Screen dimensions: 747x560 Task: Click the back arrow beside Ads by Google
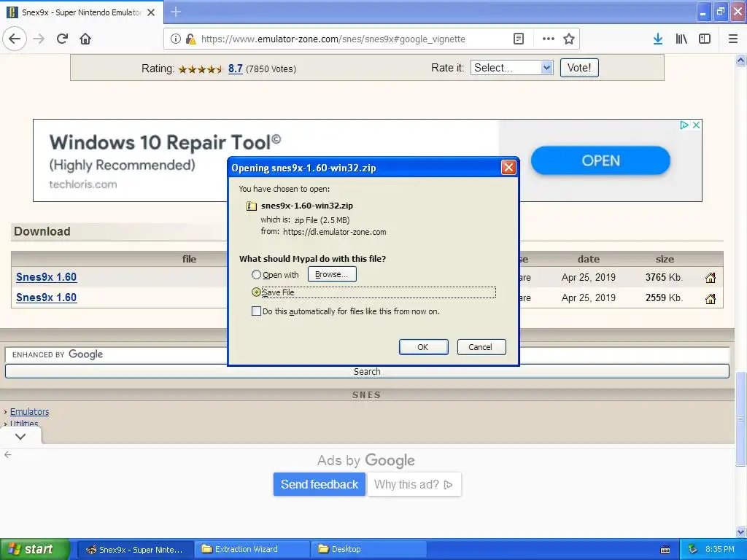7,455
